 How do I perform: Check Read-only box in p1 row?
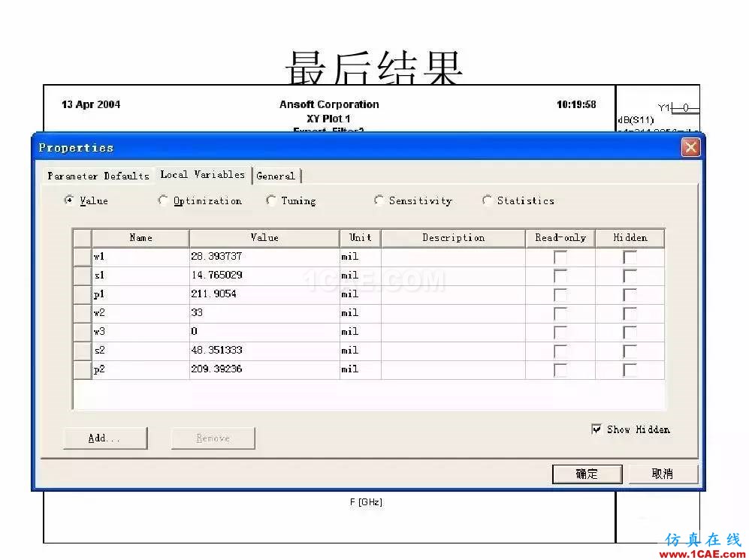coord(560,294)
